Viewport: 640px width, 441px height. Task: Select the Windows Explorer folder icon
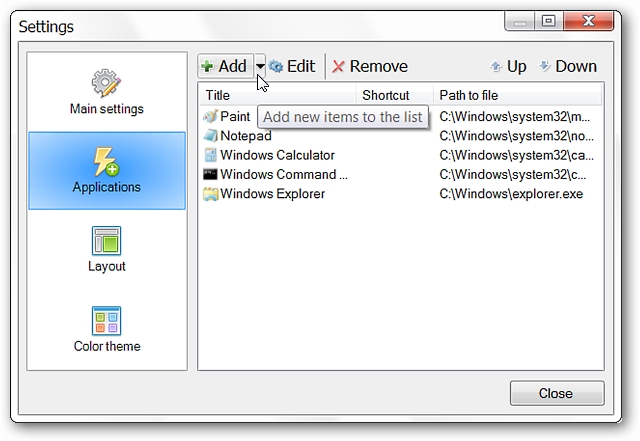[x=211, y=194]
